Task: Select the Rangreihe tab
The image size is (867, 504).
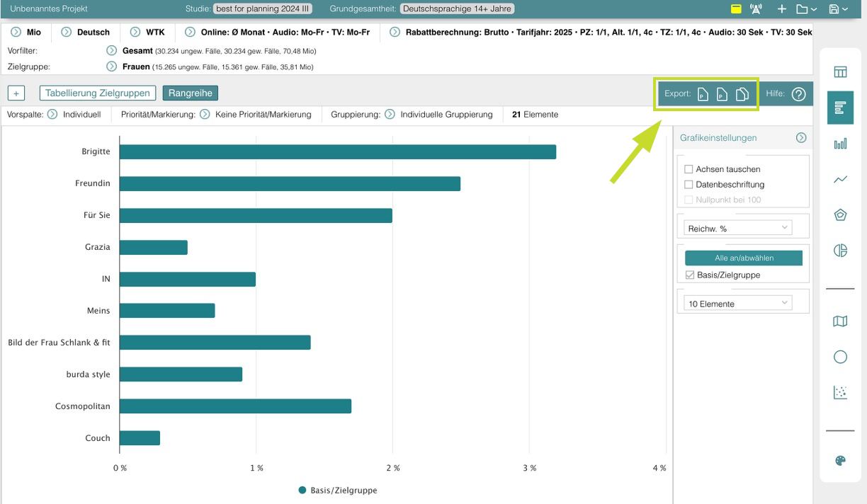Action: [191, 93]
